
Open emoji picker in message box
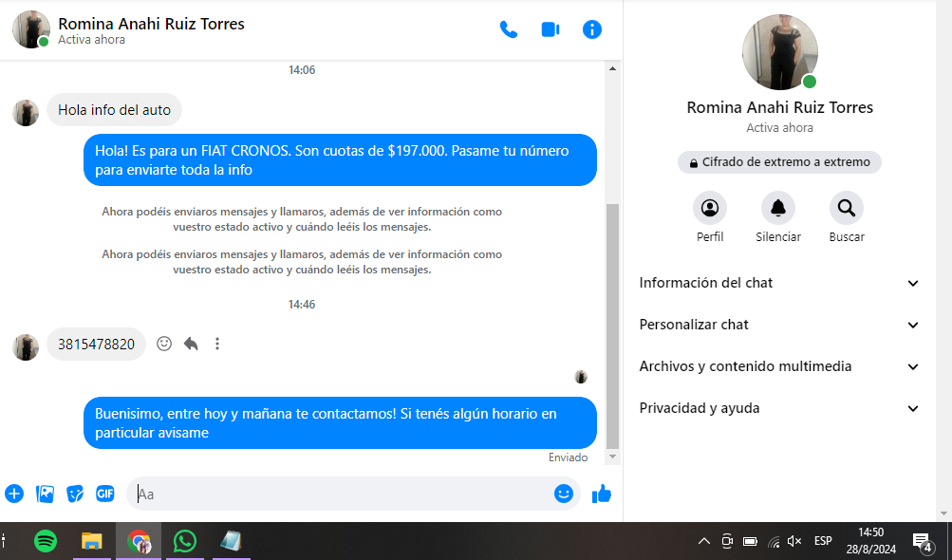[x=564, y=494]
